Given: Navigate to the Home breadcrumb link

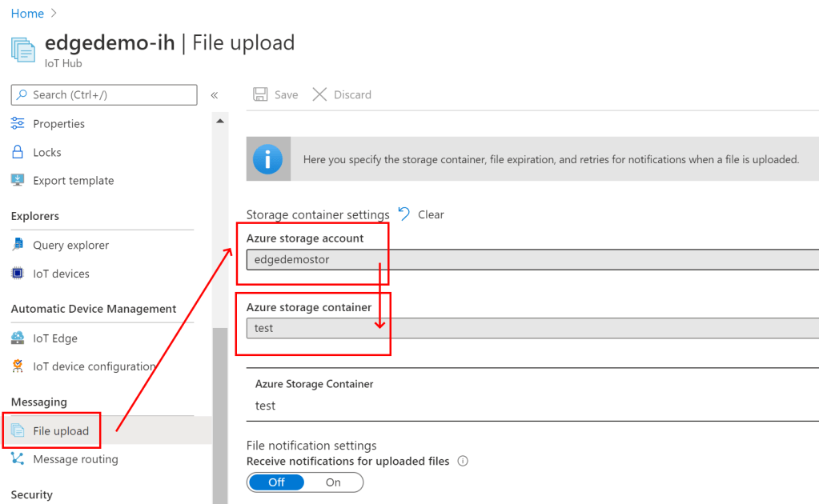Looking at the screenshot, I should pos(27,14).
